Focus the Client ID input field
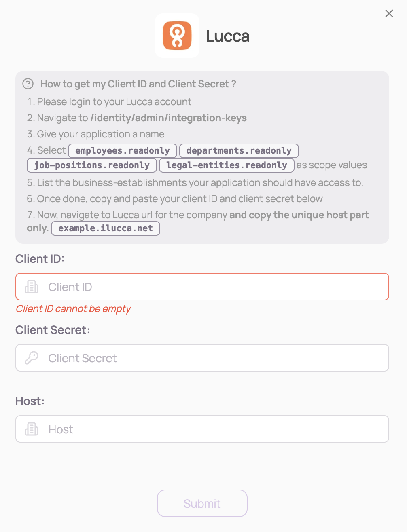 click(x=202, y=287)
